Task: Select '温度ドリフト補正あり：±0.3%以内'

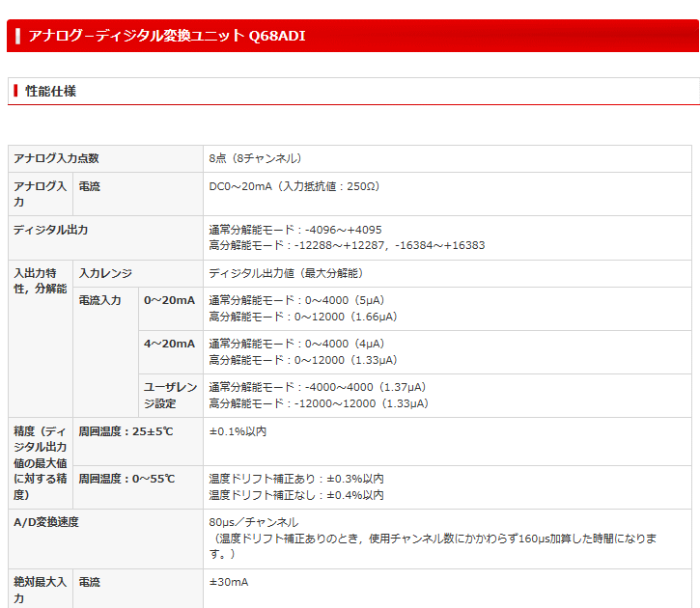Action: pos(296,479)
